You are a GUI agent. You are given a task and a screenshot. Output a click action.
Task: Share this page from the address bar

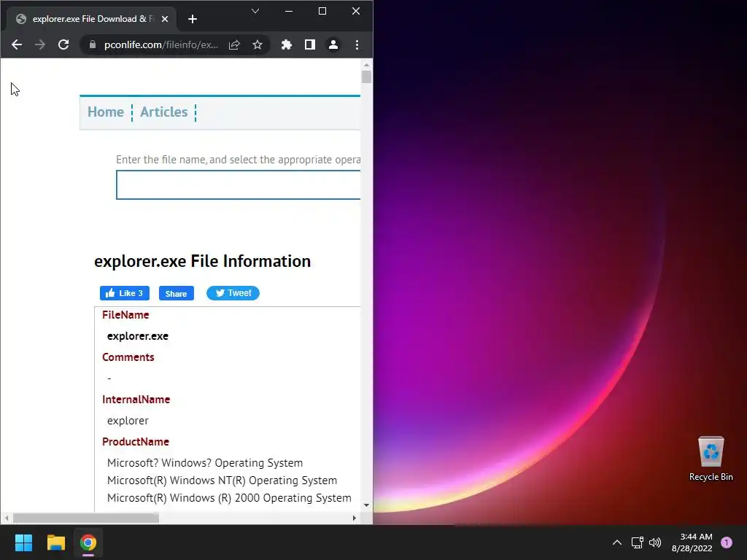[234, 44]
